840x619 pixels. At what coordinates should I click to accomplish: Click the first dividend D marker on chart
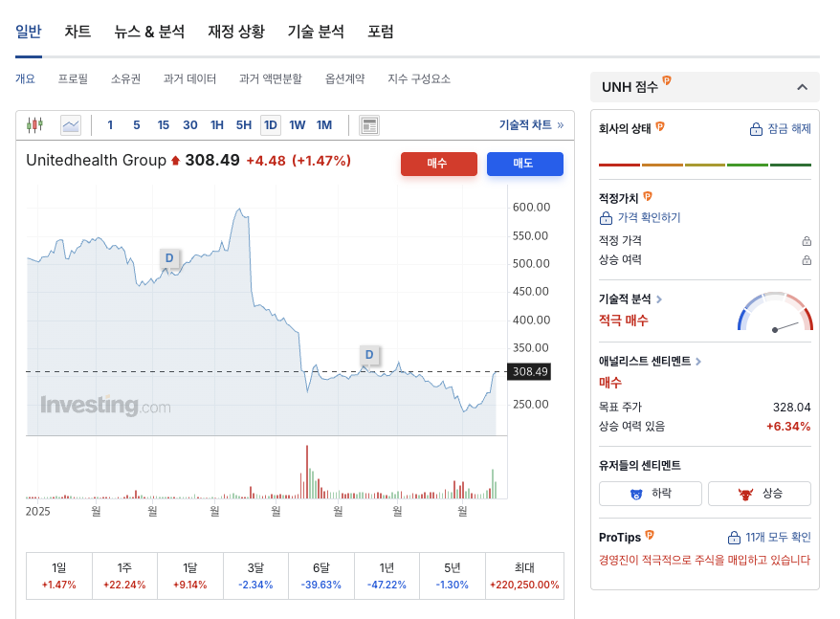tap(169, 258)
